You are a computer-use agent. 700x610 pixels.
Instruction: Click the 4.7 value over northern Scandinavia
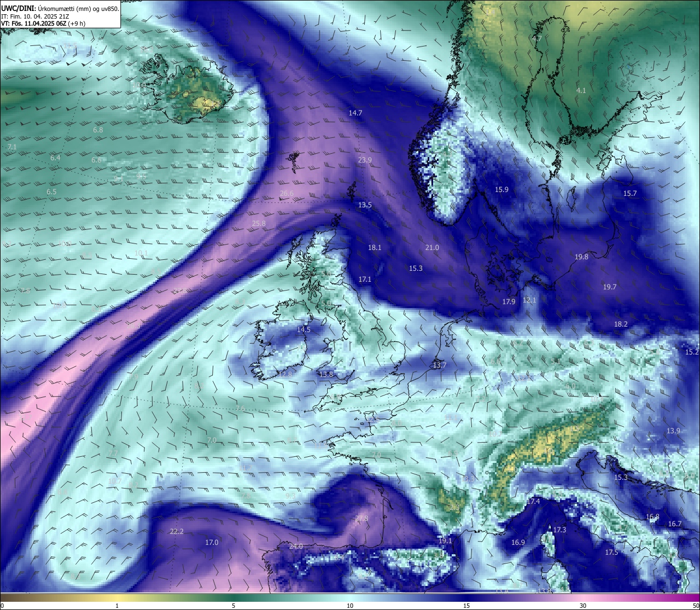coord(536,38)
